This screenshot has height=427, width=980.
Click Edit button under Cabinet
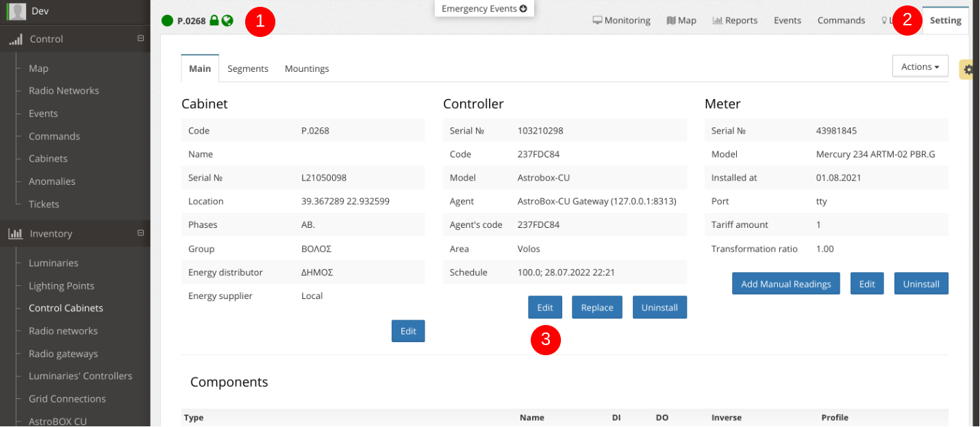tap(408, 331)
